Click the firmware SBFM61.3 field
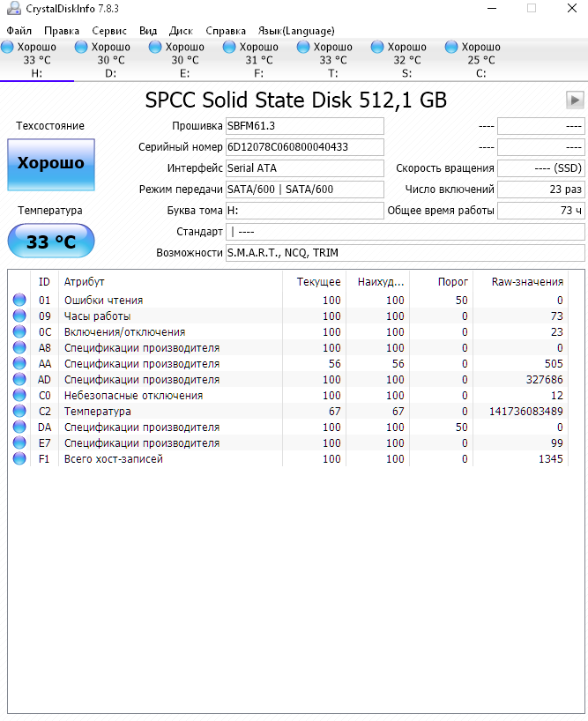The image size is (588, 721). coord(304,126)
